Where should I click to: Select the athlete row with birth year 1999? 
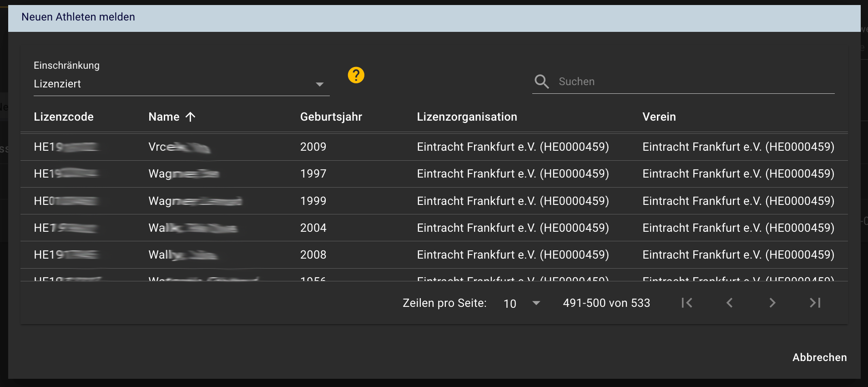[x=434, y=201]
